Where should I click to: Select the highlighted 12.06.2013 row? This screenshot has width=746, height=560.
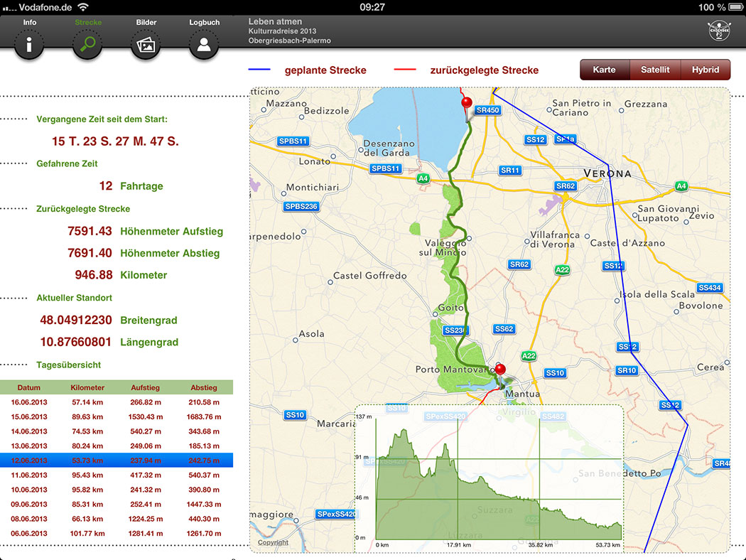point(117,461)
